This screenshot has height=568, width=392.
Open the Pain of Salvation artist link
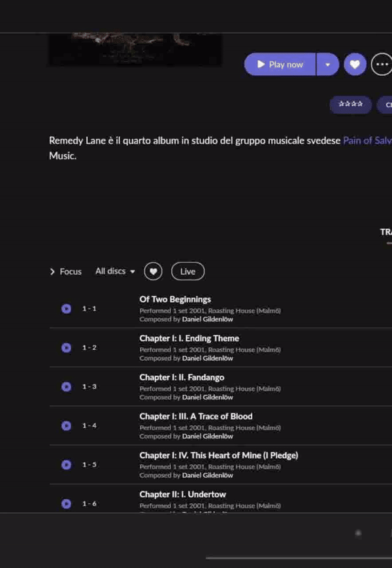(x=367, y=141)
